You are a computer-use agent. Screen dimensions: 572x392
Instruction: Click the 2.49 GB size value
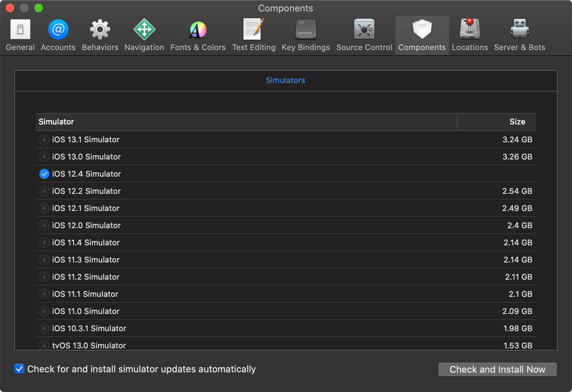pyautogui.click(x=517, y=208)
